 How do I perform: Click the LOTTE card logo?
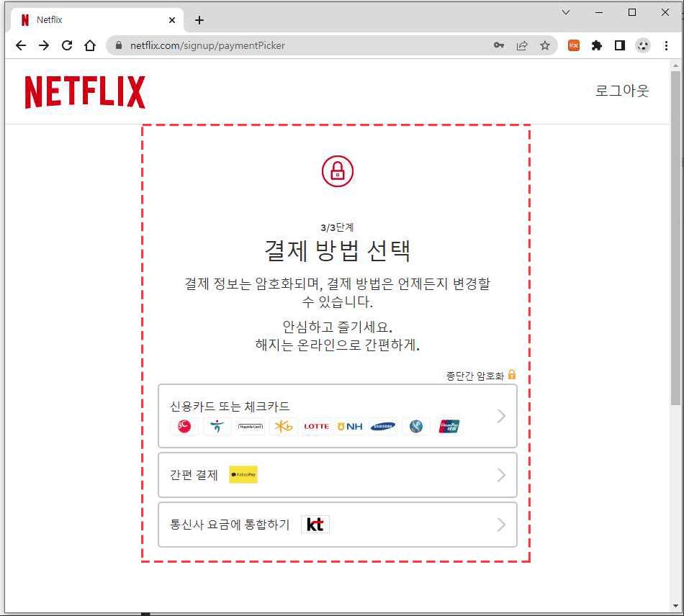pos(316,426)
